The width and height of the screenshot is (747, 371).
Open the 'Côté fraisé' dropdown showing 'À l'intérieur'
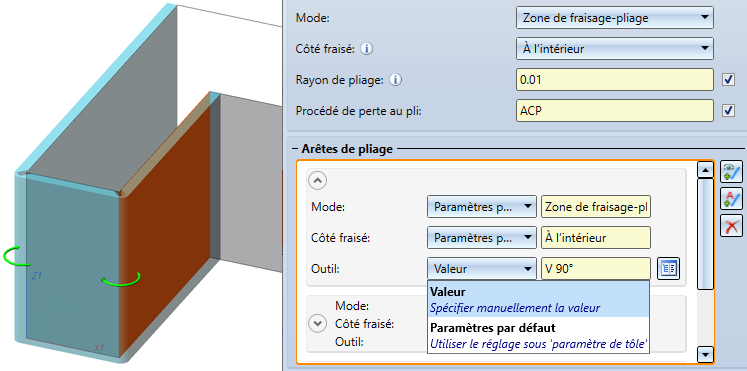pyautogui.click(x=615, y=49)
